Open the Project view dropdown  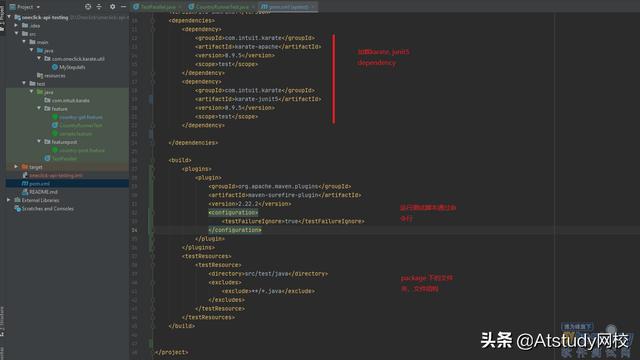pos(25,7)
